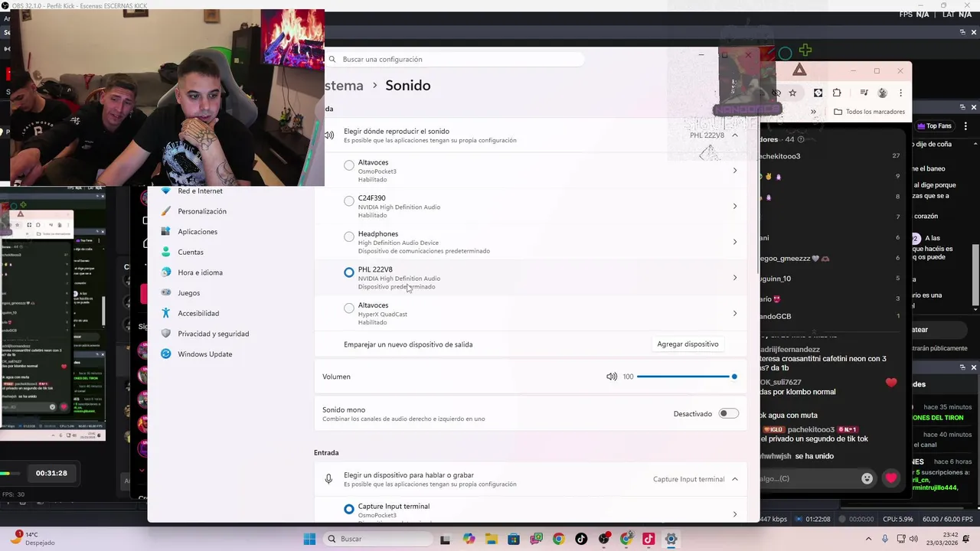Select the Capture Input terminal radio button
This screenshot has width=980, height=551.
click(x=349, y=509)
